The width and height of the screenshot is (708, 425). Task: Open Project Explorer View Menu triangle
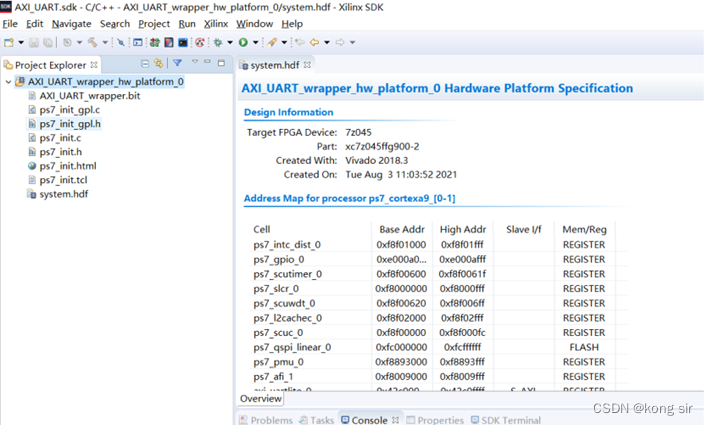195,62
